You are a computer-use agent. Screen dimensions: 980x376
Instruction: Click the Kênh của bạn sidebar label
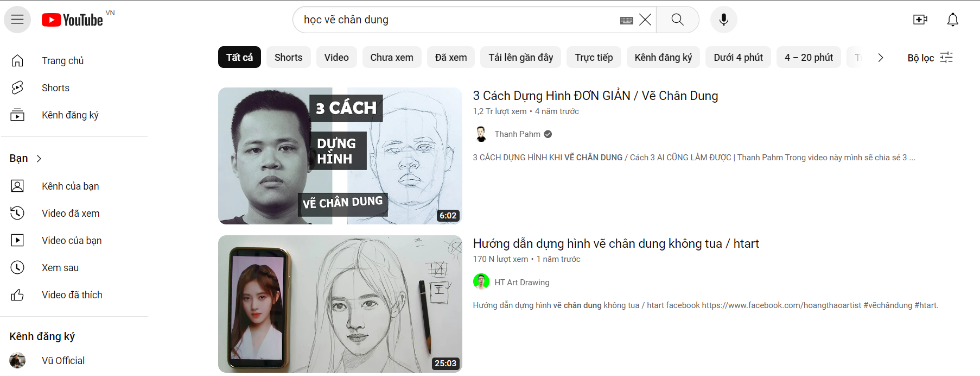pos(71,186)
